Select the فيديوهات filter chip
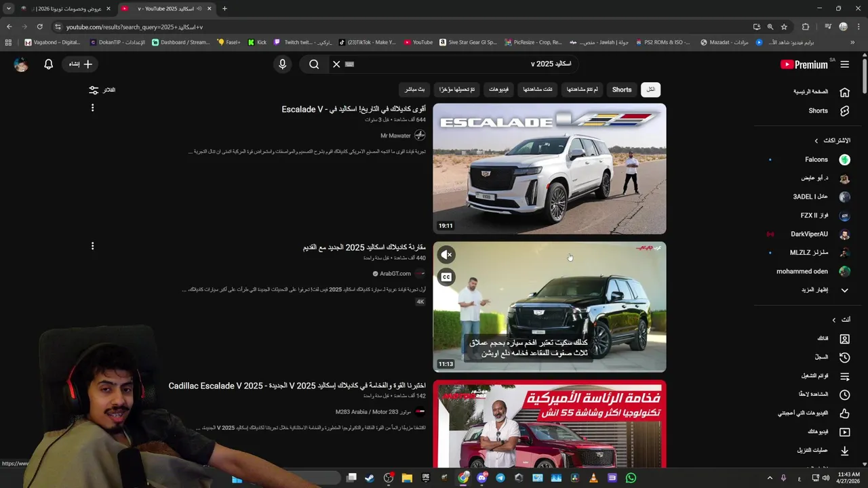This screenshot has height=488, width=868. click(x=498, y=89)
